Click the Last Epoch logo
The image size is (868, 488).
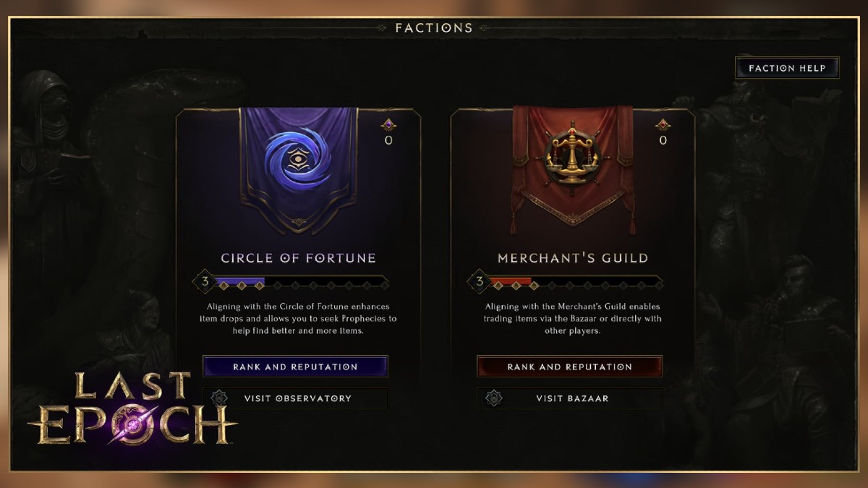(133, 408)
